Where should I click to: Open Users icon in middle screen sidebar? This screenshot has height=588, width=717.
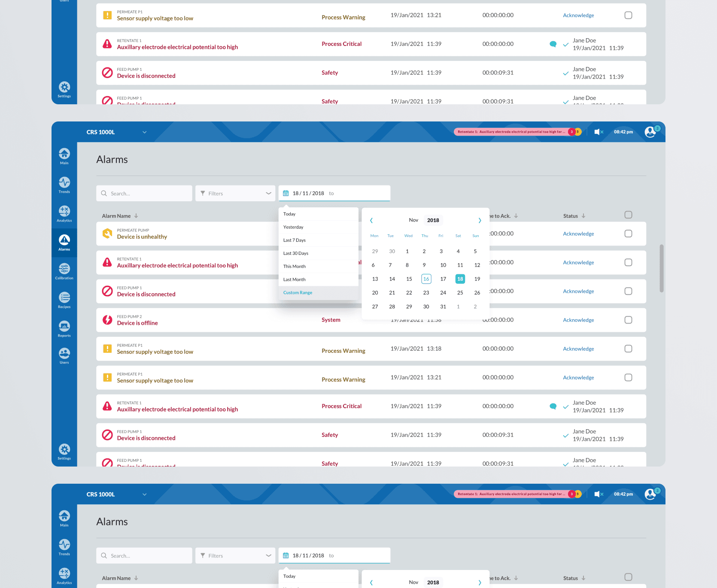coord(64,356)
